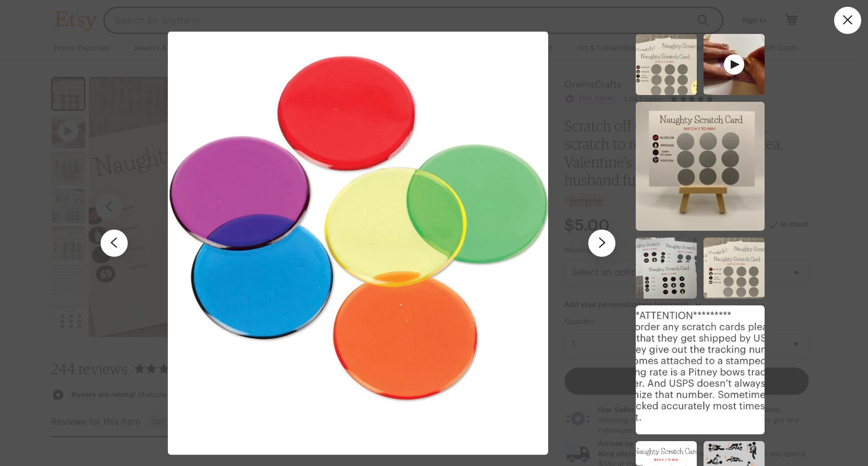Open the ATTENTION shipping notice thumbnail
This screenshot has width=868, height=466.
tap(700, 370)
